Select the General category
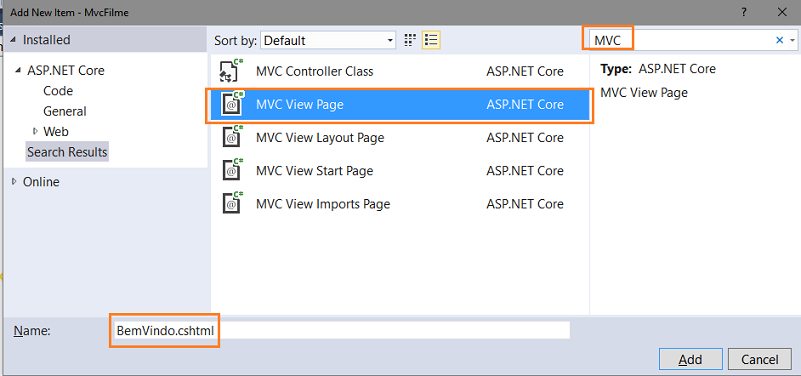The height and width of the screenshot is (376, 801). tap(64, 111)
